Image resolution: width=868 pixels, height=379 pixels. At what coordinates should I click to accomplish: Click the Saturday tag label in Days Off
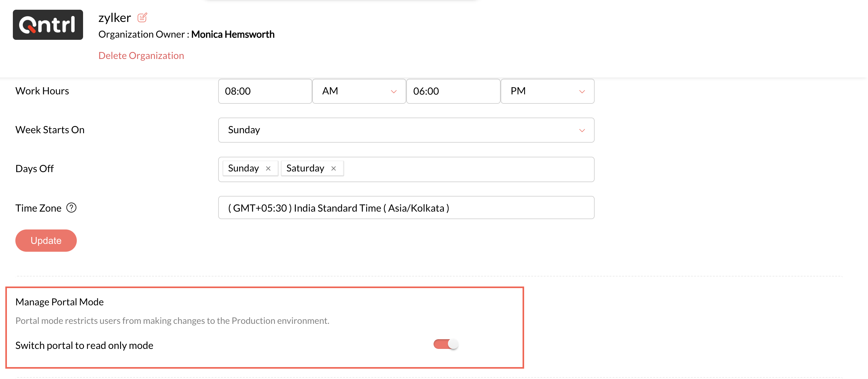tap(305, 168)
